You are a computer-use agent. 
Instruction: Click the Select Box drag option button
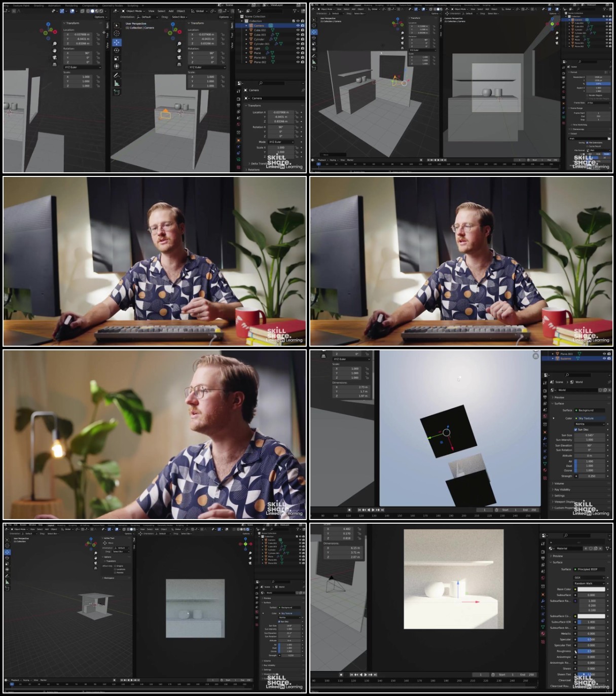[x=179, y=17]
